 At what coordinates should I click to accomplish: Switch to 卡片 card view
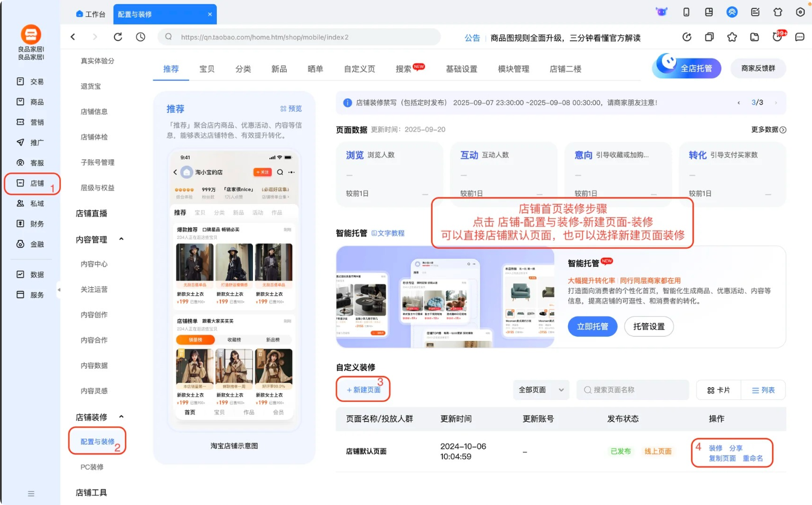pos(718,390)
